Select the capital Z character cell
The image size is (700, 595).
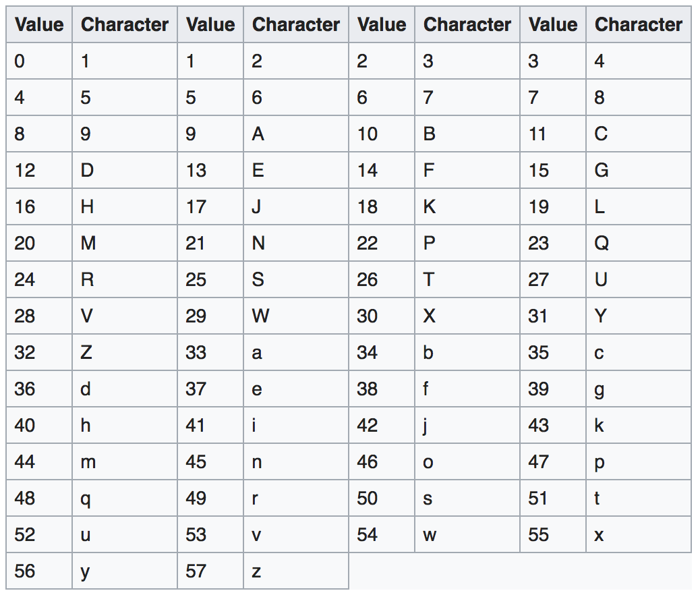[125, 352]
